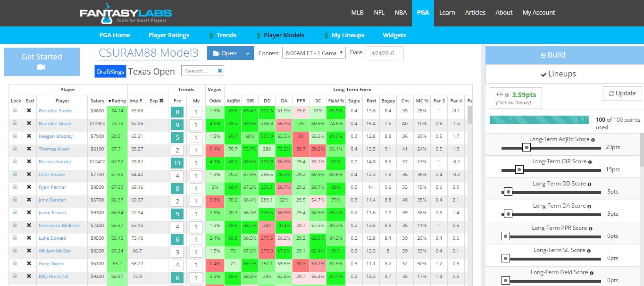The image size is (644, 286).
Task: Exclude Luke Donald with the X icon
Action: [x=29, y=238]
